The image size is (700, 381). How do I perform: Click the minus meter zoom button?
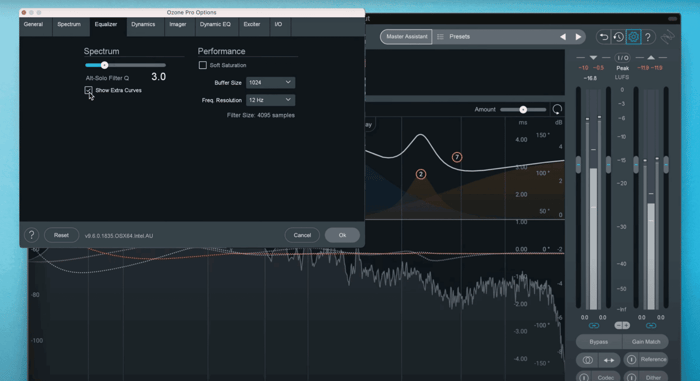(618, 325)
